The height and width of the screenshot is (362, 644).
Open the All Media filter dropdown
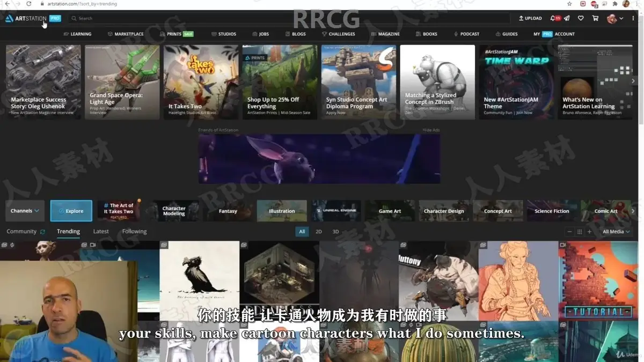click(616, 232)
